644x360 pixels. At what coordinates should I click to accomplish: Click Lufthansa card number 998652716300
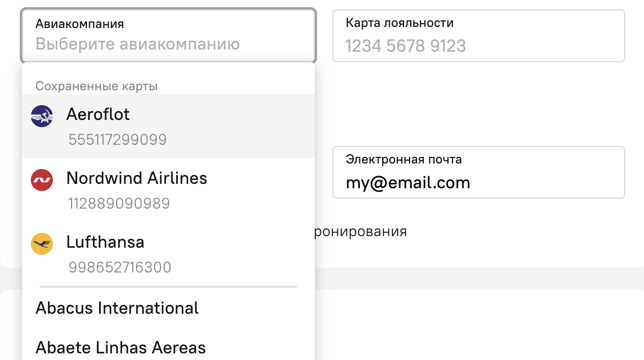click(119, 268)
